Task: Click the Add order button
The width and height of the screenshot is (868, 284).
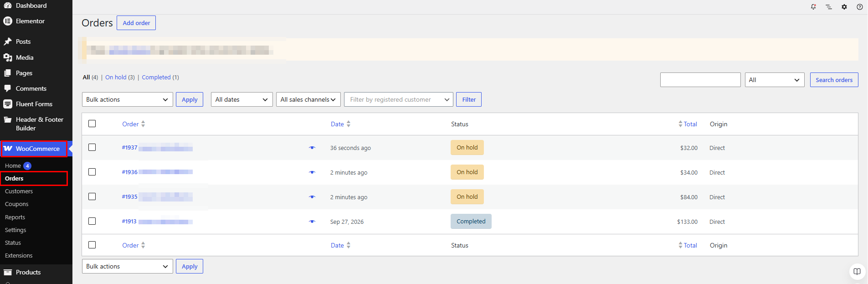Action: coord(136,23)
